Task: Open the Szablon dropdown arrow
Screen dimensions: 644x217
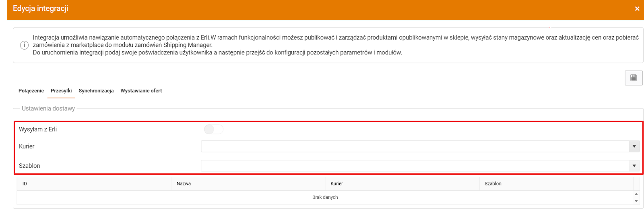Action: (634, 166)
